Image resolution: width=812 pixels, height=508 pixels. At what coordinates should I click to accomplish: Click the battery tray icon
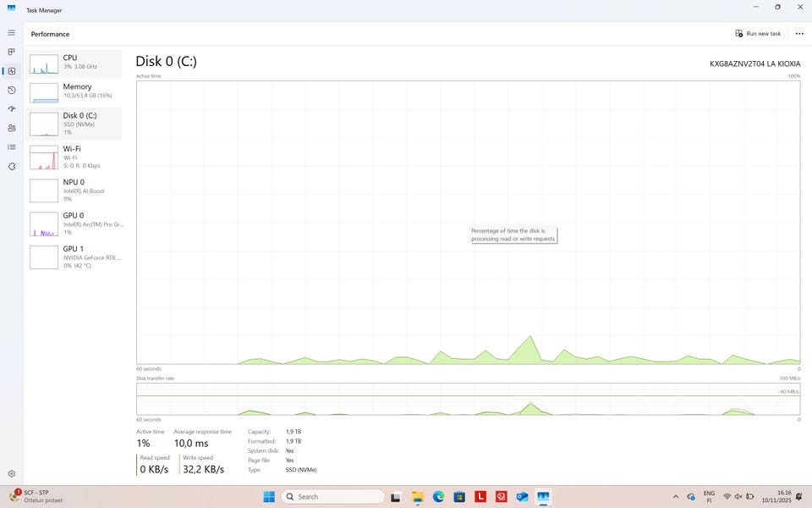coord(750,497)
